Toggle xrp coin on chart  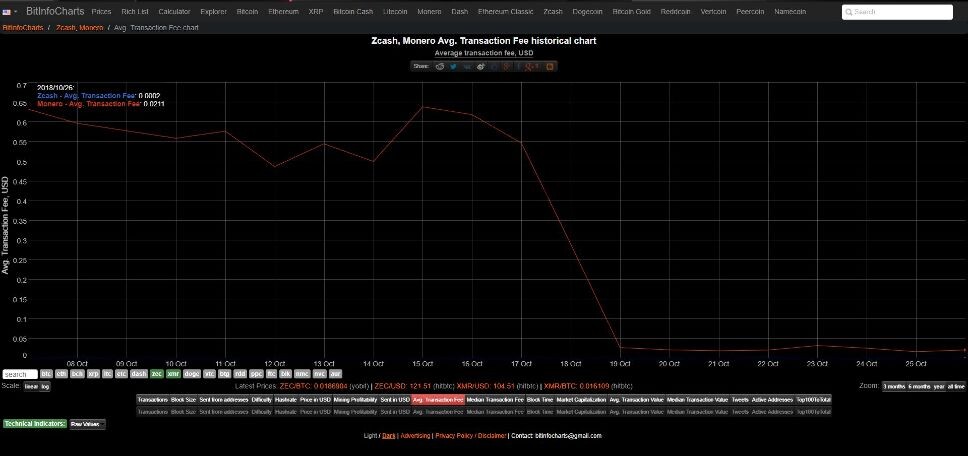pos(93,374)
